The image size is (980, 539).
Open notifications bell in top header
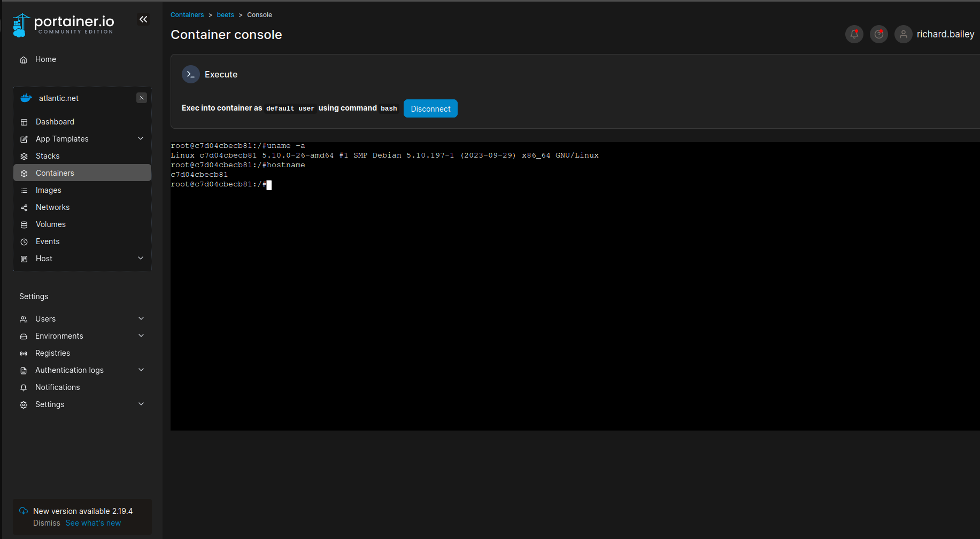[854, 34]
